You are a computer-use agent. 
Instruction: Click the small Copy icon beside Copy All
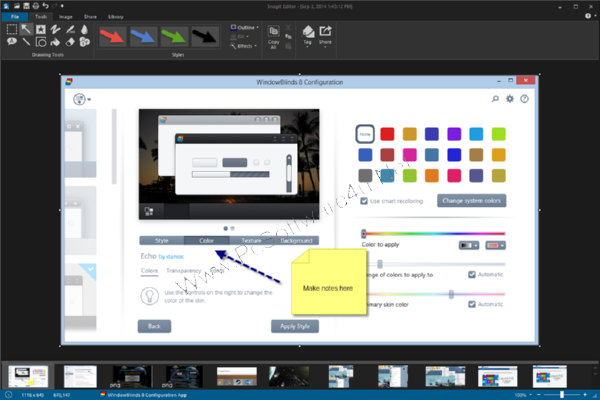pyautogui.click(x=288, y=37)
